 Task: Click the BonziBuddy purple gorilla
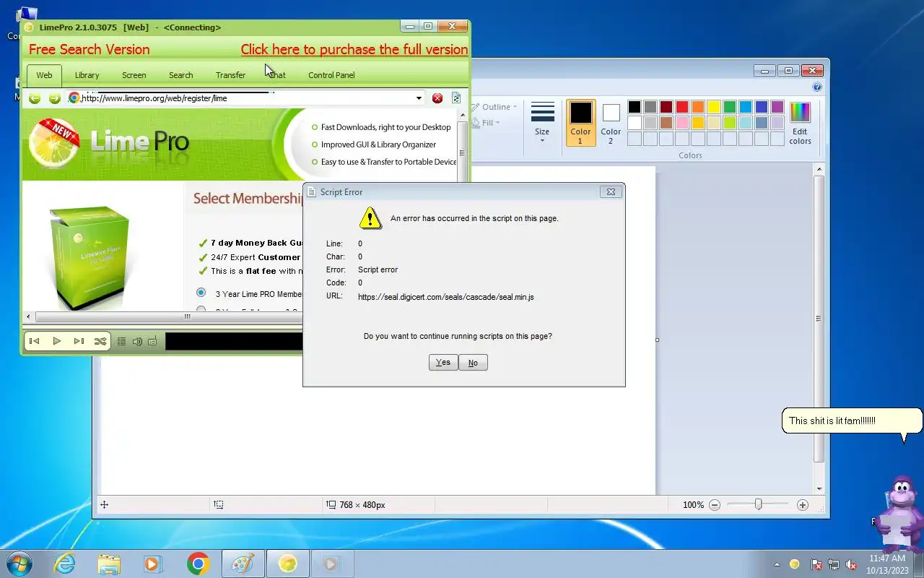pos(899,514)
